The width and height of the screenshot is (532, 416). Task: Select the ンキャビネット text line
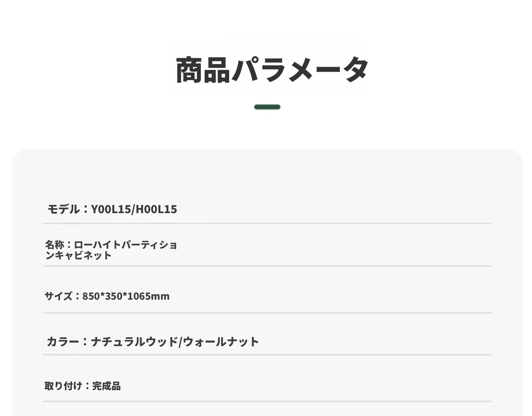pos(78,255)
